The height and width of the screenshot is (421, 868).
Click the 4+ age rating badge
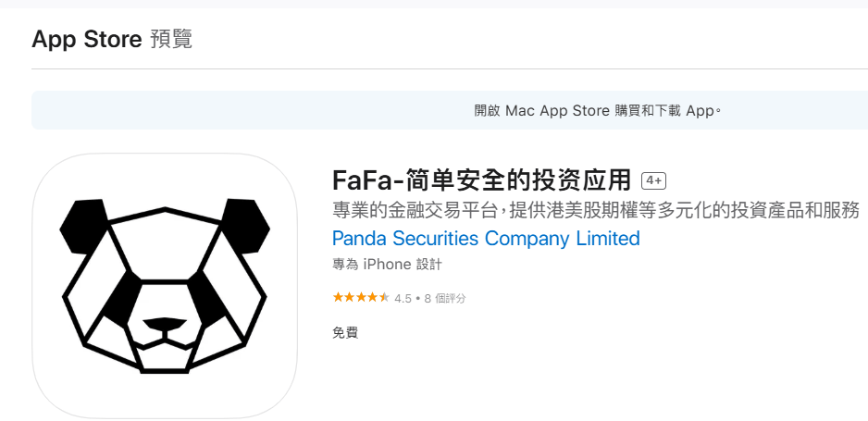pos(653,181)
